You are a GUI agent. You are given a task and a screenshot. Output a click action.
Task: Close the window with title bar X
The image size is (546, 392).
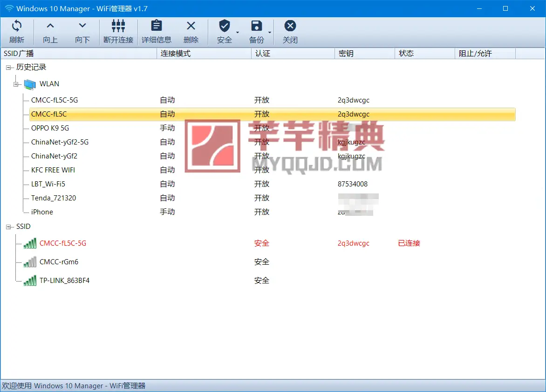click(x=532, y=8)
